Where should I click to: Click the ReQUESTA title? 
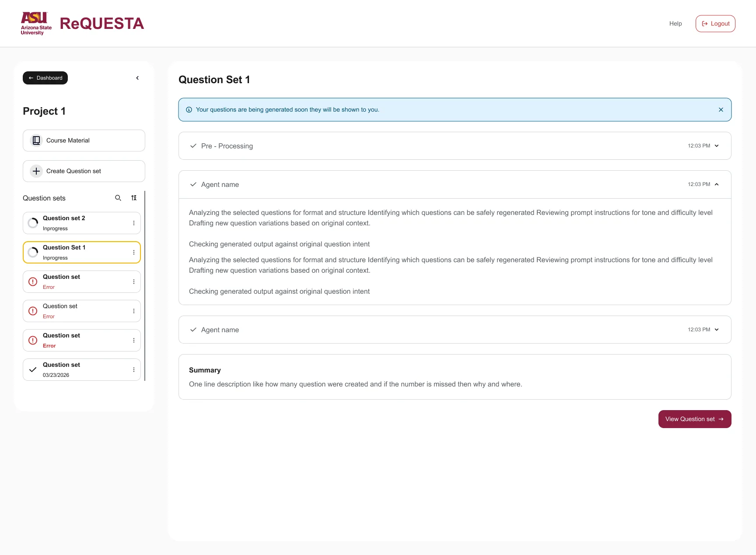pos(102,24)
